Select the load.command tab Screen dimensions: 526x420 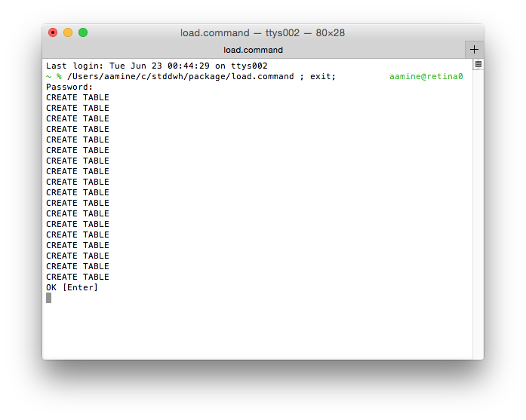tap(254, 50)
